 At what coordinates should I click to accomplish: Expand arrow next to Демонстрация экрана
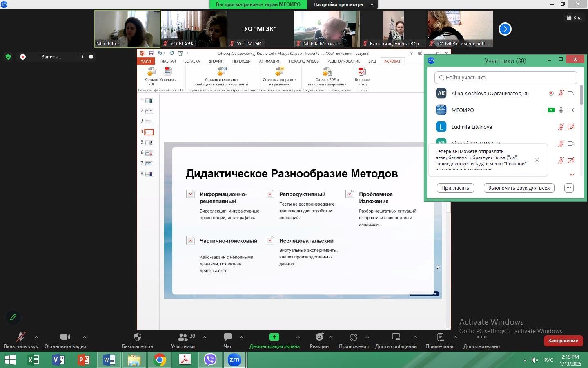click(298, 337)
